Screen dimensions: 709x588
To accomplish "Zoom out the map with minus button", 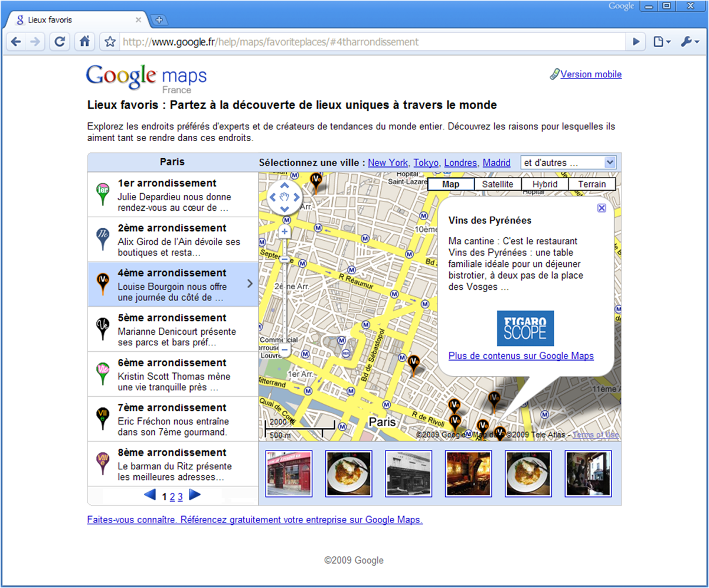I will 285,350.
